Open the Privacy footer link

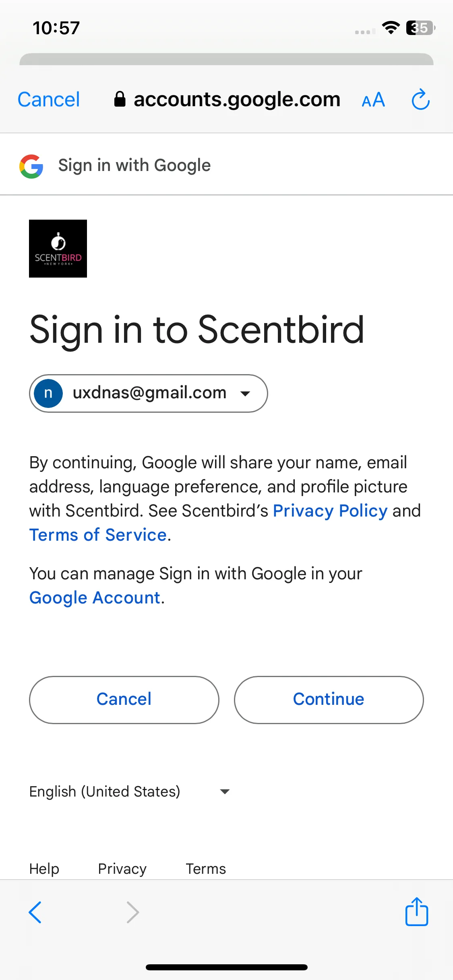(122, 869)
